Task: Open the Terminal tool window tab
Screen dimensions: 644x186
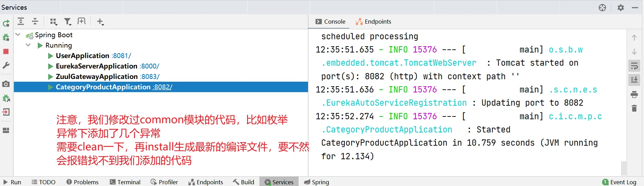Action: point(125,182)
